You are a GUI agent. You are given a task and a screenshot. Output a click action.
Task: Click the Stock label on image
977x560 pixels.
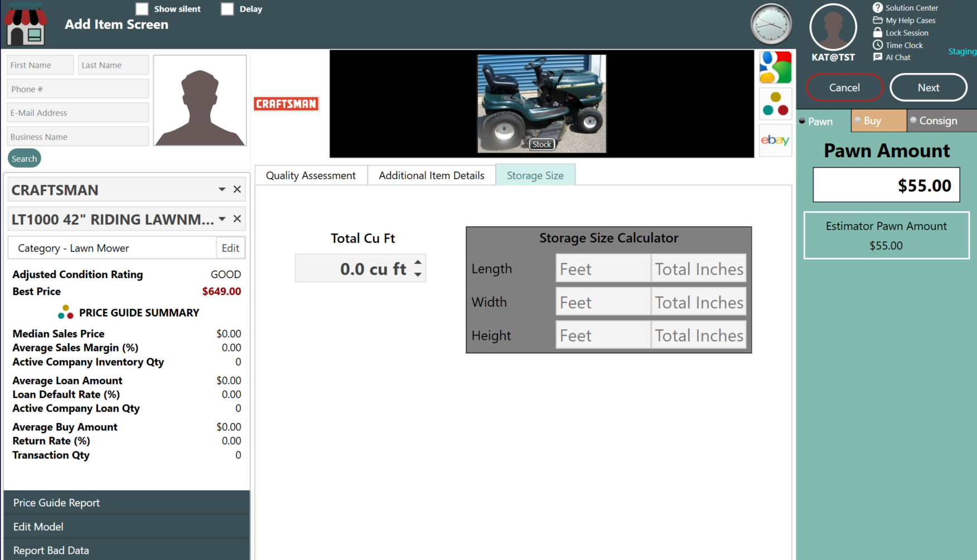(x=541, y=144)
